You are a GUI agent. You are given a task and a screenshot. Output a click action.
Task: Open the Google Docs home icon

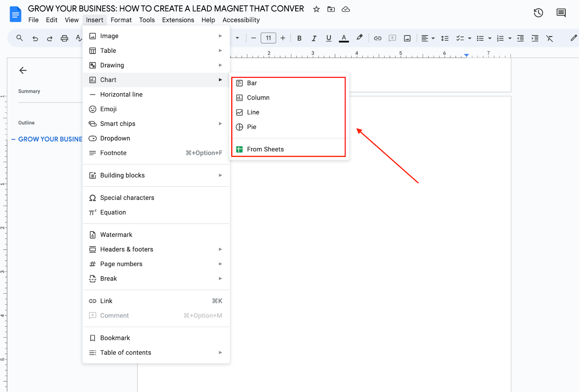(x=15, y=14)
